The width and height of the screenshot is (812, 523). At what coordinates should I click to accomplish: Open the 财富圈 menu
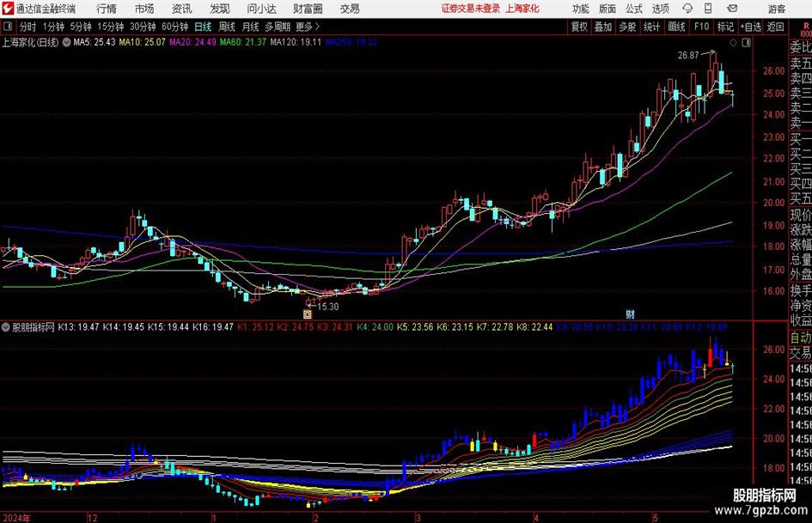[308, 9]
